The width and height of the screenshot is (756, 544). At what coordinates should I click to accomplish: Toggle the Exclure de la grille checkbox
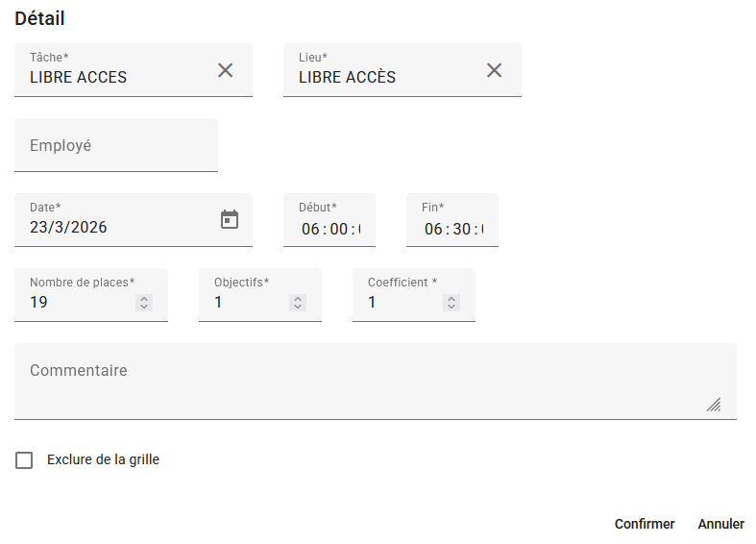pyautogui.click(x=24, y=460)
